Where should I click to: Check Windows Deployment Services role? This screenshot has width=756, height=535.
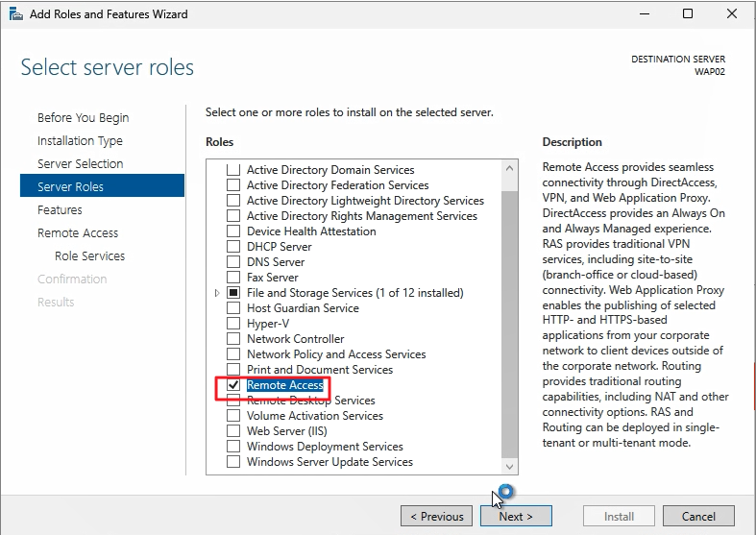[x=233, y=447]
